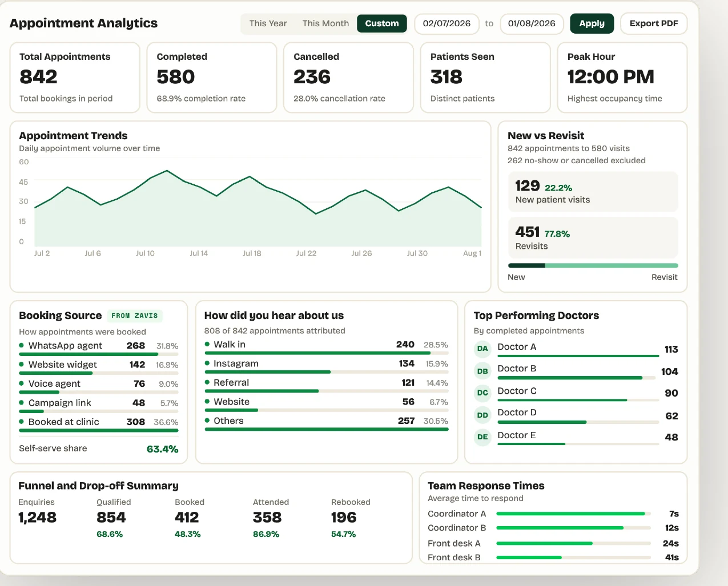Click Front desk A response time row
This screenshot has width=728, height=586.
point(553,543)
